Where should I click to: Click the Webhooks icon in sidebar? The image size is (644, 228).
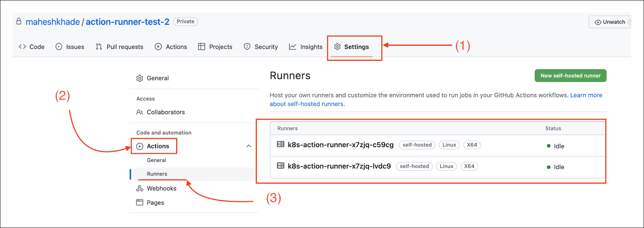(x=140, y=189)
